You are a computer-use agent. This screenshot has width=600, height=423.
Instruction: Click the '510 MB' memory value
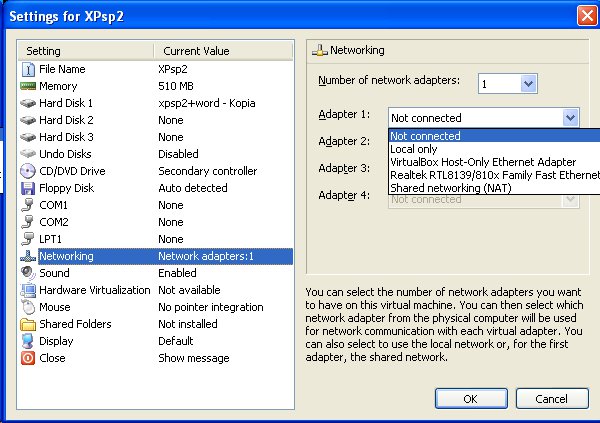click(176, 86)
